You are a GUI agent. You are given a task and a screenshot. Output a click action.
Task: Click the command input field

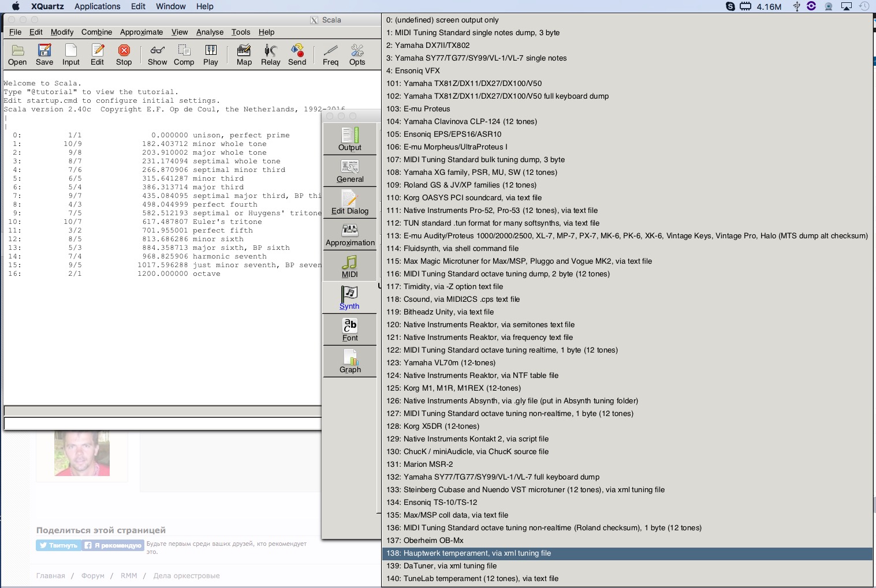[x=162, y=424]
